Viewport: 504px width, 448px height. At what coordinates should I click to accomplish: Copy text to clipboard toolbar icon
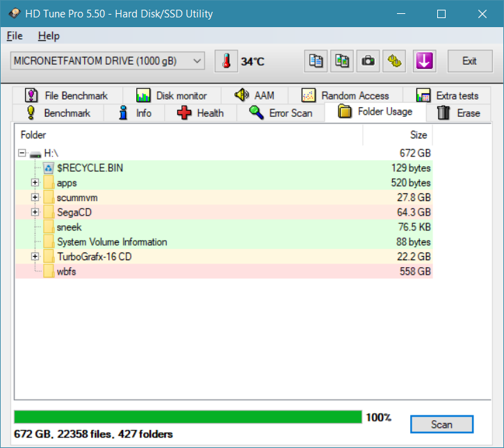(316, 61)
